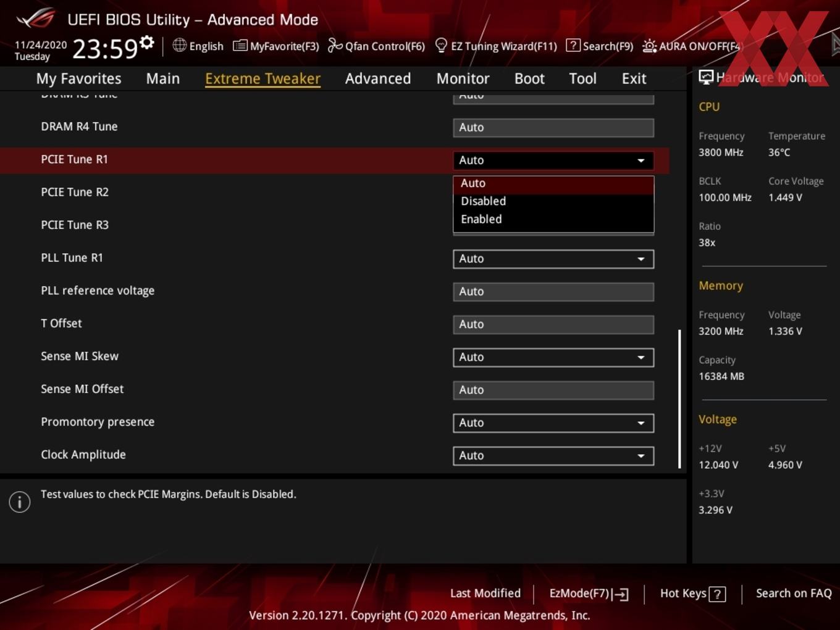This screenshot has width=840, height=630.
Task: Click the Sense MI Offset field
Action: pyautogui.click(x=553, y=390)
